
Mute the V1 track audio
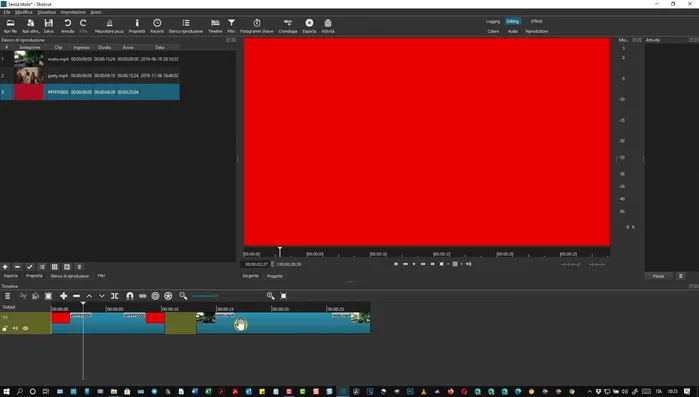click(x=15, y=328)
